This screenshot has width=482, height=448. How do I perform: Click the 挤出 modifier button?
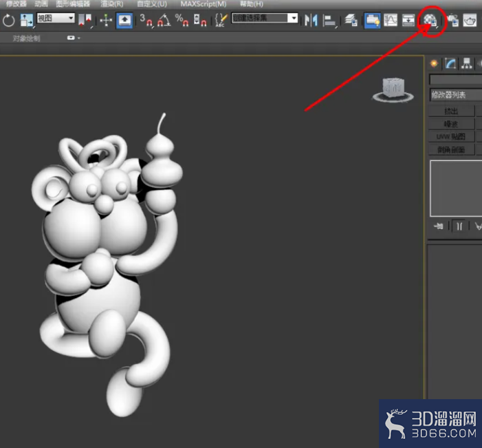[451, 111]
